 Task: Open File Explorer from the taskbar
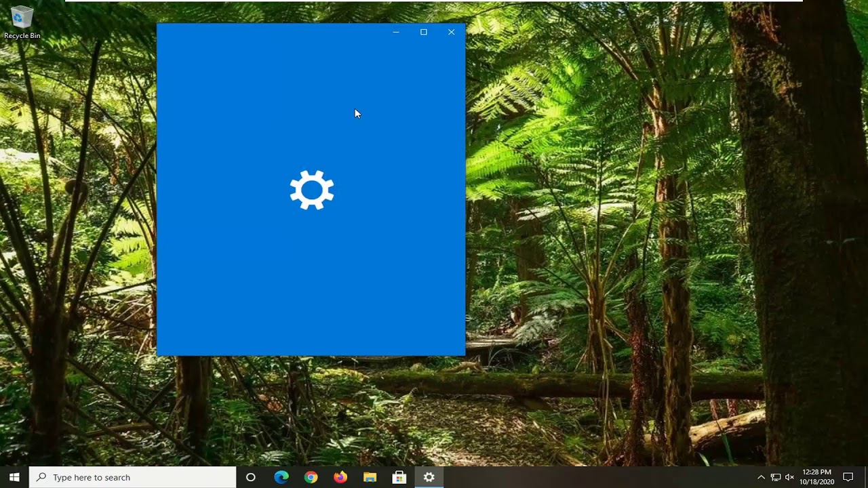[370, 477]
